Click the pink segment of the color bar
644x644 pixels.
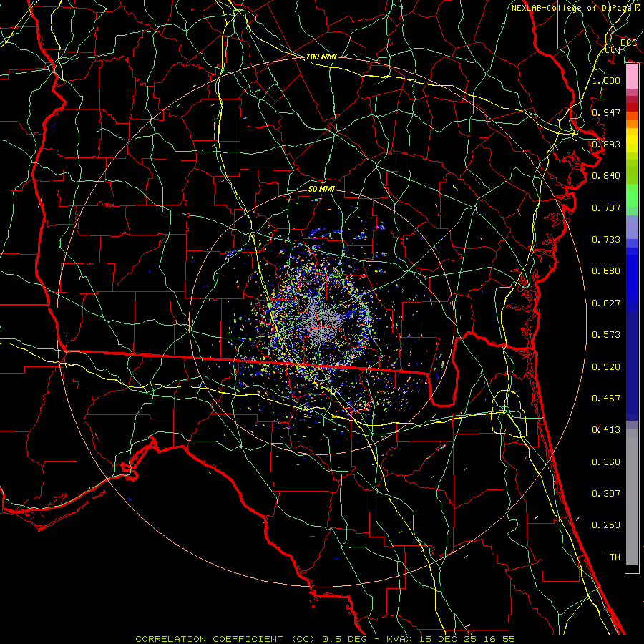632,77
